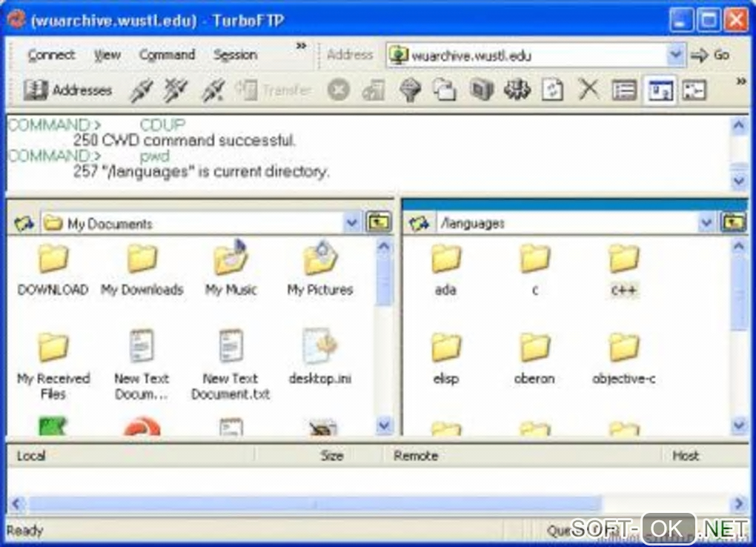This screenshot has height=547, width=756.
Task: Select the My Music folder
Action: tap(231, 269)
